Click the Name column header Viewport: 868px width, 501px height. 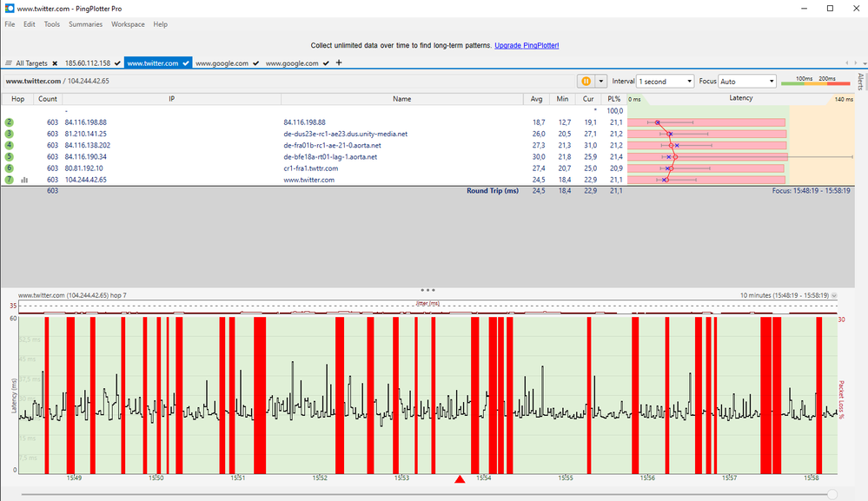[402, 99]
